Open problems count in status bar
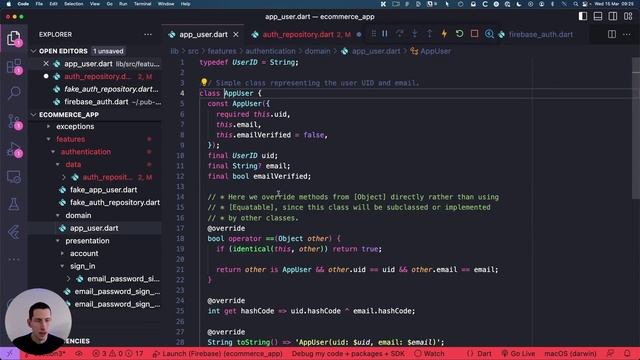 118,353
